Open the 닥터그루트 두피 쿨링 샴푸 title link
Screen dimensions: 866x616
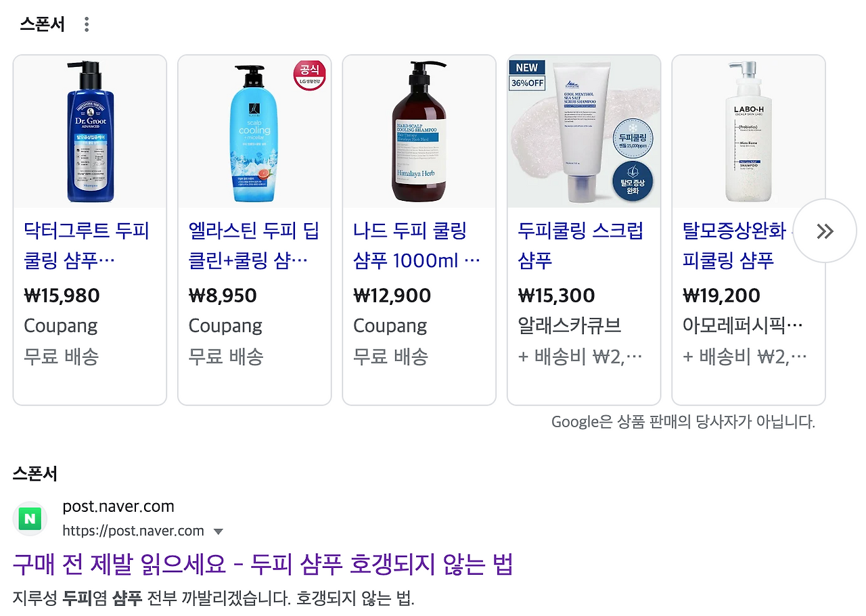[x=87, y=245]
